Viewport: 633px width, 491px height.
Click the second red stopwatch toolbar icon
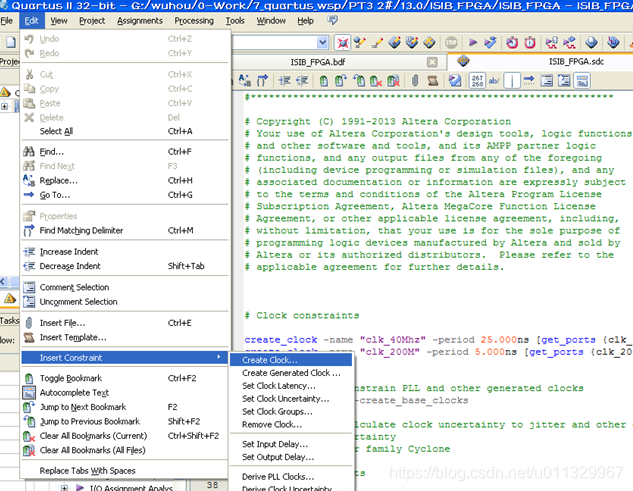click(530, 42)
